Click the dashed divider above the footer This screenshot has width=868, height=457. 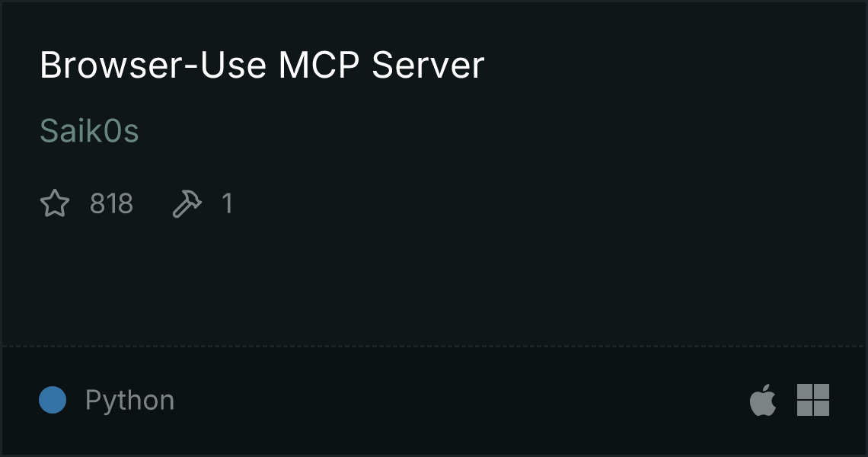(x=433, y=347)
